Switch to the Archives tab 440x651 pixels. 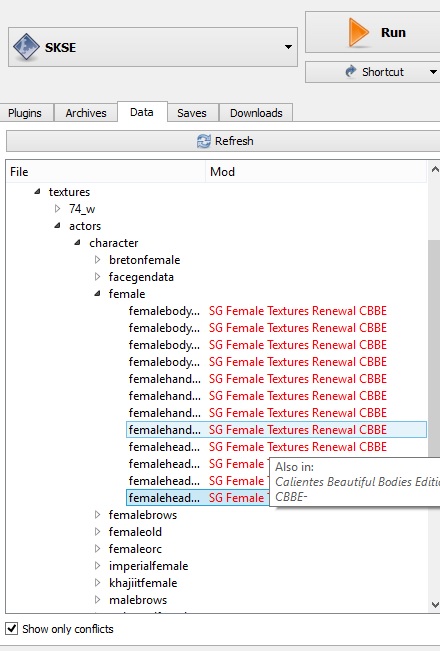(x=86, y=113)
